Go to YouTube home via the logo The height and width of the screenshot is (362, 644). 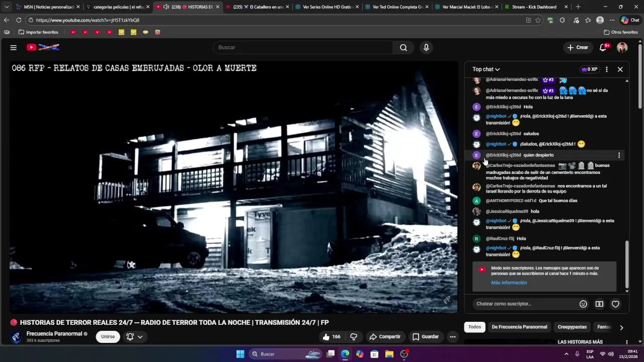43,47
